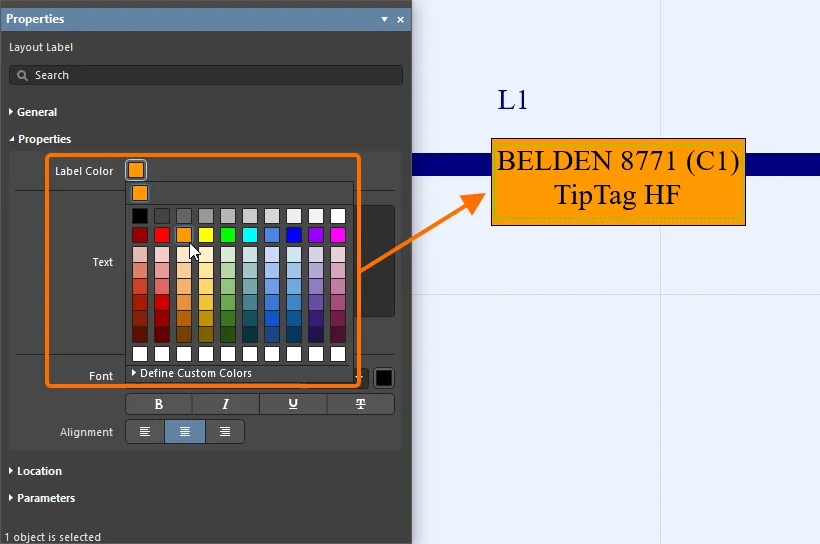Screen dimensions: 820x544
Task: Close the Properties panel
Action: pyautogui.click(x=401, y=19)
